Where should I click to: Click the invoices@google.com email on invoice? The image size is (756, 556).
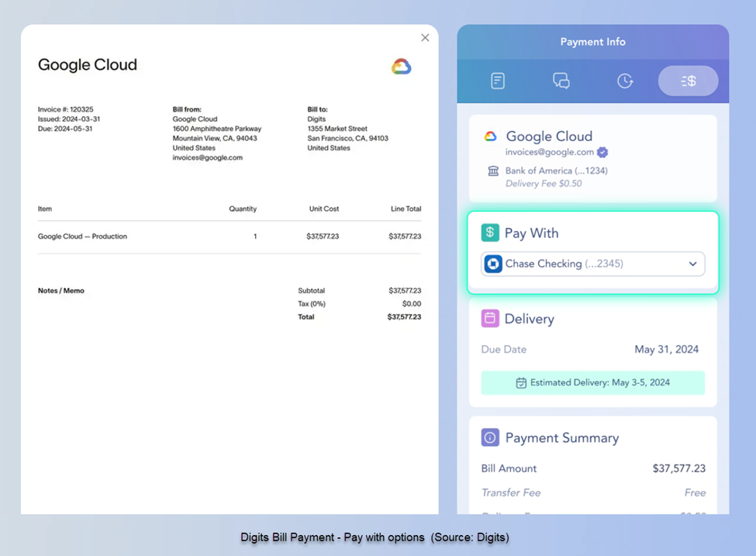click(207, 157)
